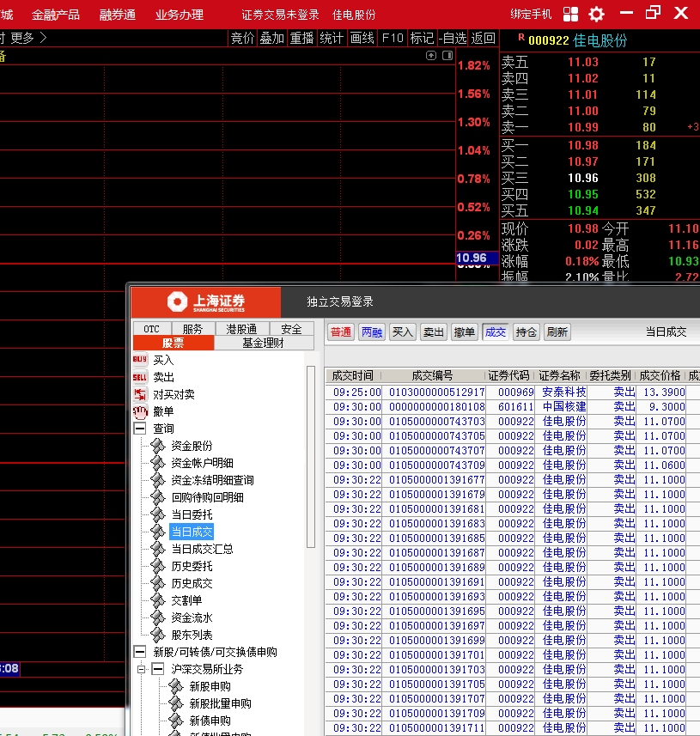Image resolution: width=700 pixels, height=736 pixels.
Task: Click the 上海证券 logo
Action: [x=205, y=301]
